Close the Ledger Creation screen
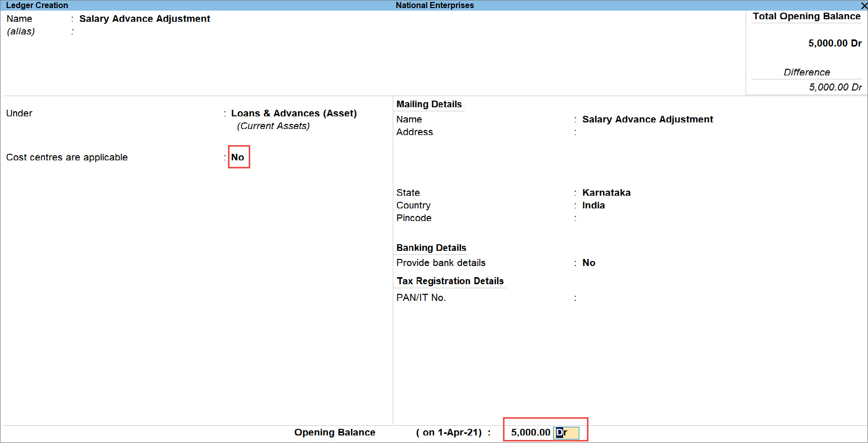This screenshot has height=443, width=868. click(x=864, y=6)
